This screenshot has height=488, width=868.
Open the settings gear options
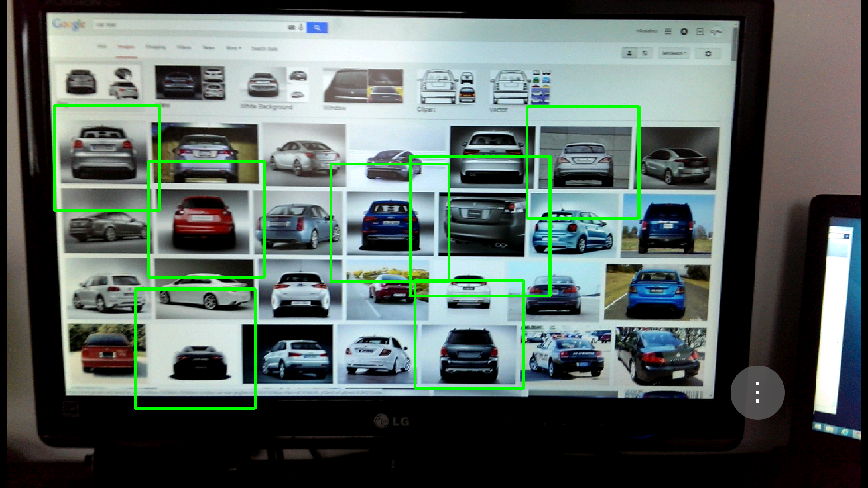708,53
